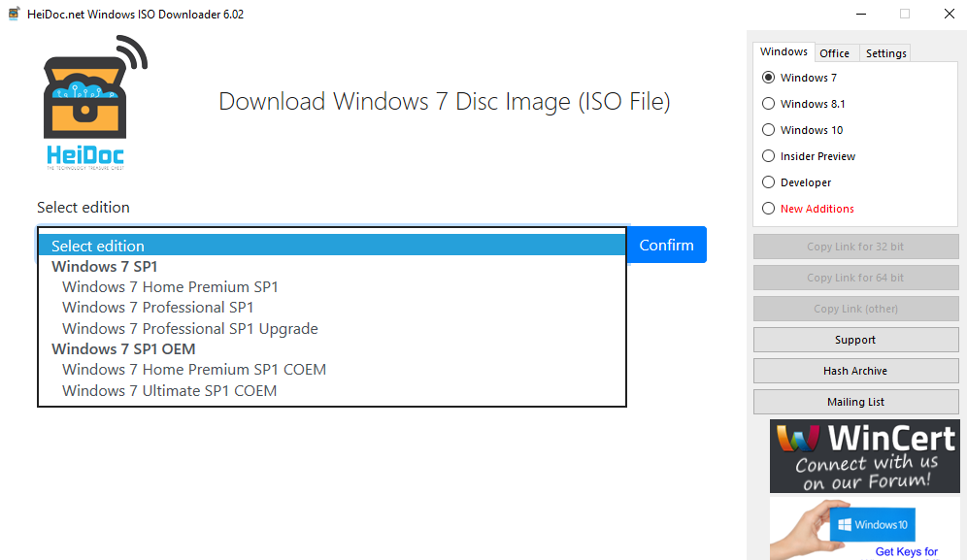Click the app icon in title bar
Viewport: 967px width, 560px height.
15,14
